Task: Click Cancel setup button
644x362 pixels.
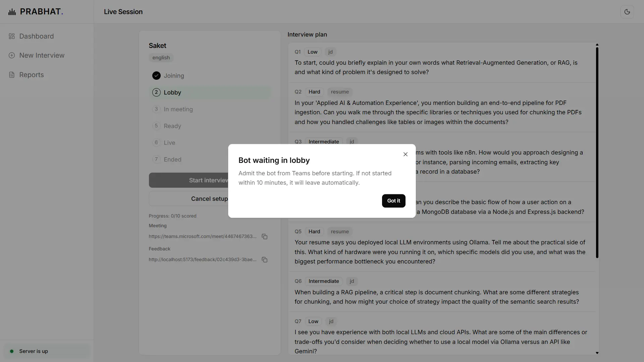Action: tap(189, 199)
